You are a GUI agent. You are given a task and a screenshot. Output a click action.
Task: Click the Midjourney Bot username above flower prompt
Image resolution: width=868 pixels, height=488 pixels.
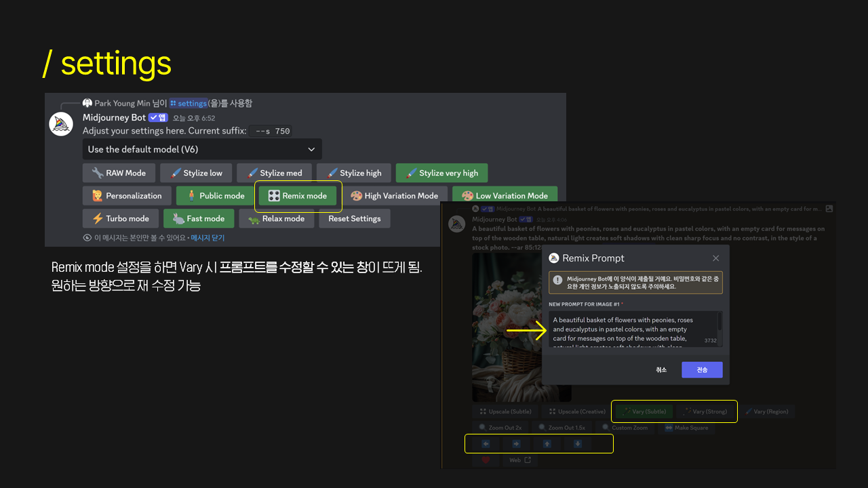click(495, 220)
